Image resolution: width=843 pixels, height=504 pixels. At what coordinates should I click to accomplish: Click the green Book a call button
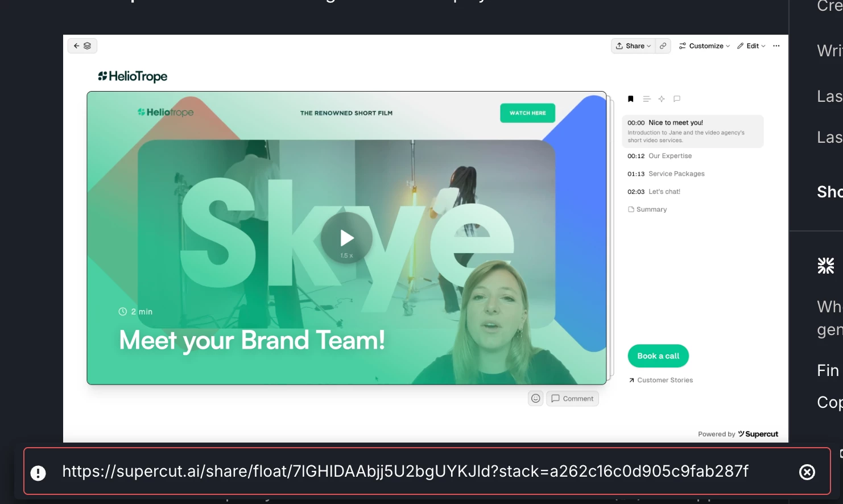point(658,356)
